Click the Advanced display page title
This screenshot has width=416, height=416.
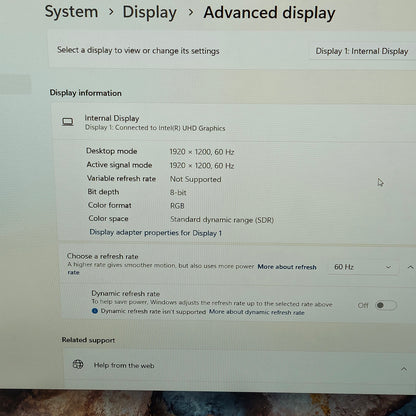click(x=269, y=13)
